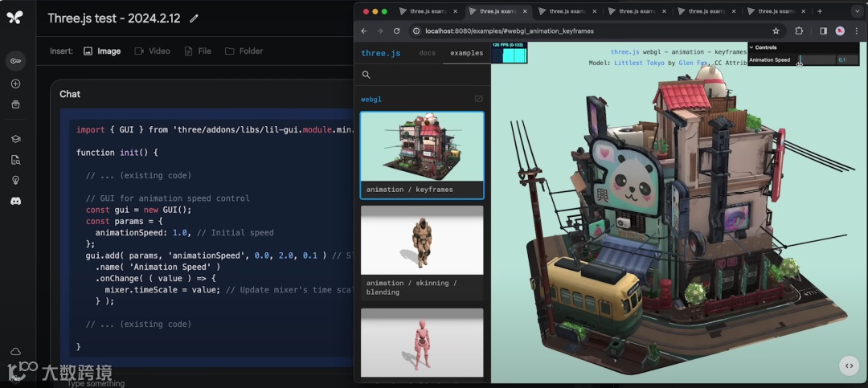Click the browser forward arrow
The image size is (868, 388).
click(379, 31)
